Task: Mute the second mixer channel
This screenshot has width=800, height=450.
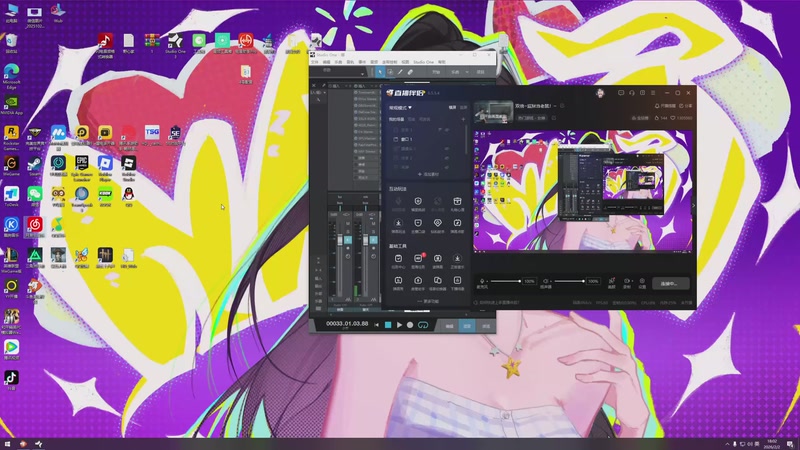Action: click(x=373, y=223)
